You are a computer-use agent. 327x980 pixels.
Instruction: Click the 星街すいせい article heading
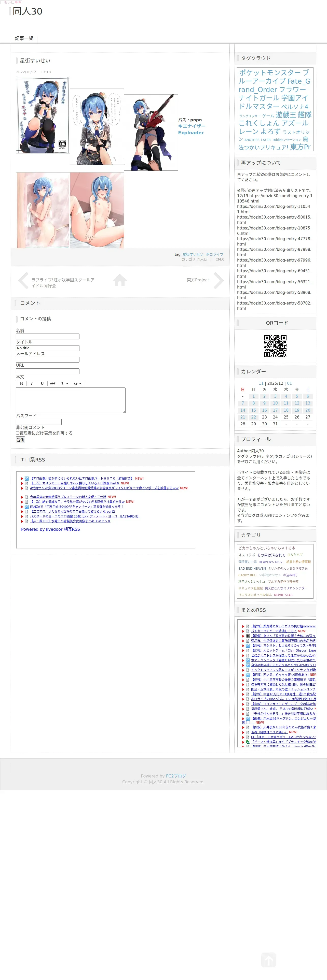pos(35,61)
